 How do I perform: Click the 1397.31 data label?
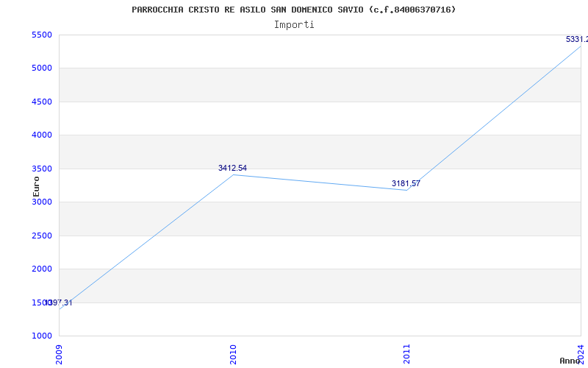click(x=59, y=303)
